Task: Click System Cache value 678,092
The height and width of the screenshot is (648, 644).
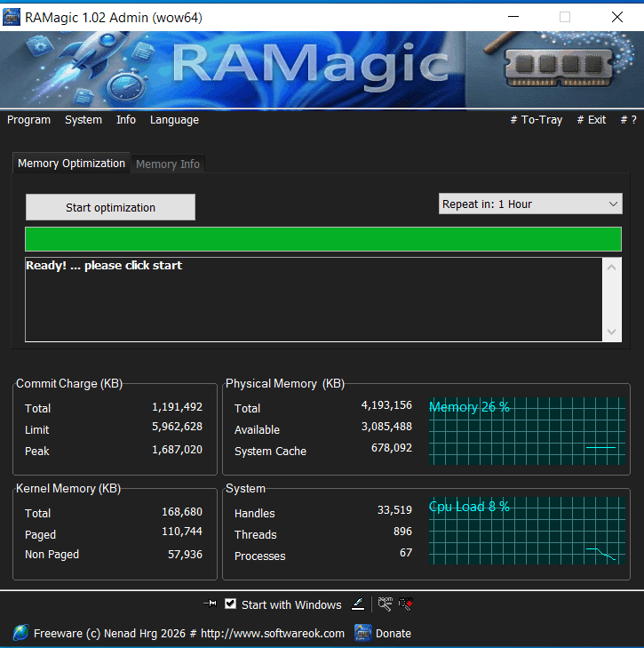Action: coord(392,448)
